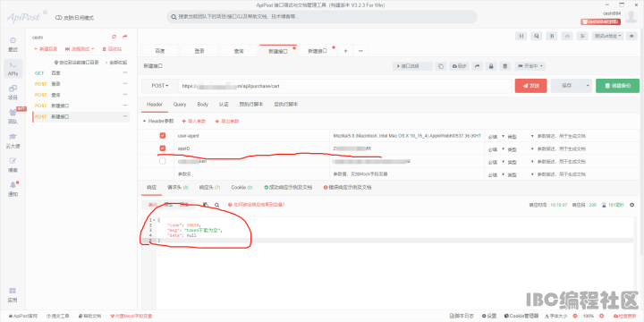Open the 项目 projects sidebar icon
Image resolution: width=644 pixels, height=322 pixels.
tap(13, 92)
